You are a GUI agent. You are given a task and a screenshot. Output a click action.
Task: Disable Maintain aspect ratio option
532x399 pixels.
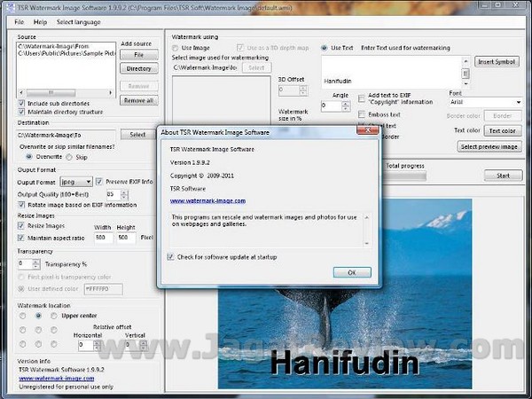pos(22,237)
